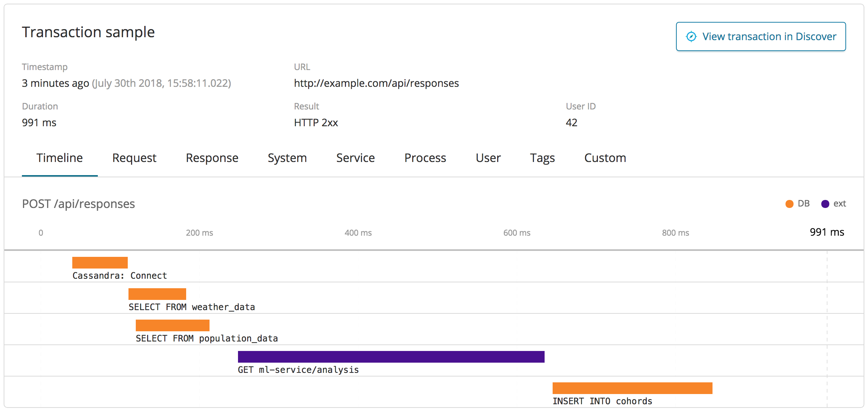Image resolution: width=868 pixels, height=413 pixels.
Task: Click the 200 ms axis label
Action: point(199,233)
